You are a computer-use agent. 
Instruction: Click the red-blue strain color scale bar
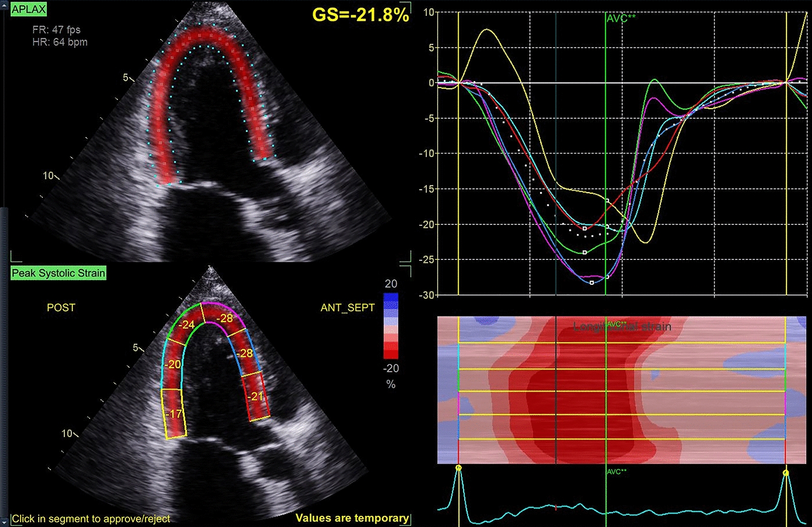pos(391,326)
